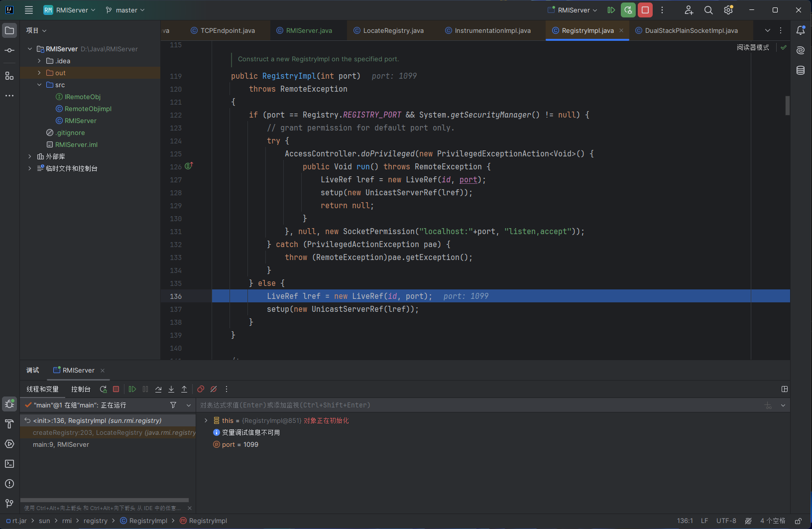Switch to the InstrumentationImpl.java tab
812x529 pixels.
click(x=488, y=30)
